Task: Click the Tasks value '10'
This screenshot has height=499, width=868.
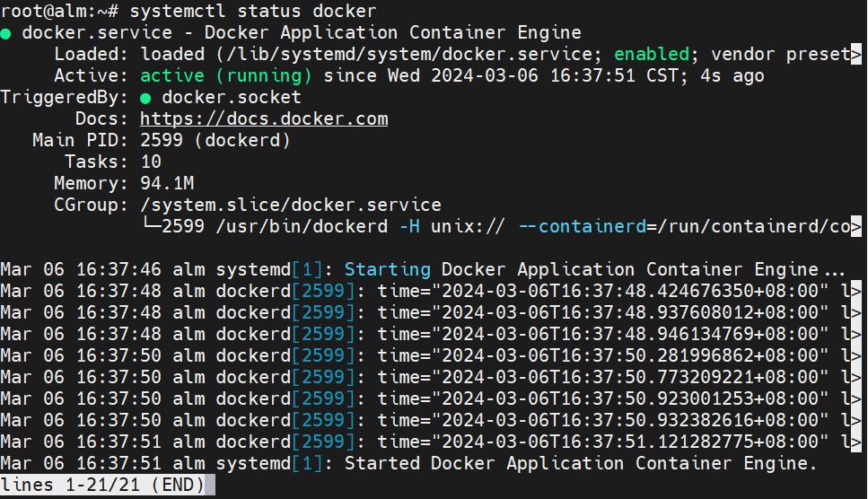Action: pyautogui.click(x=151, y=162)
